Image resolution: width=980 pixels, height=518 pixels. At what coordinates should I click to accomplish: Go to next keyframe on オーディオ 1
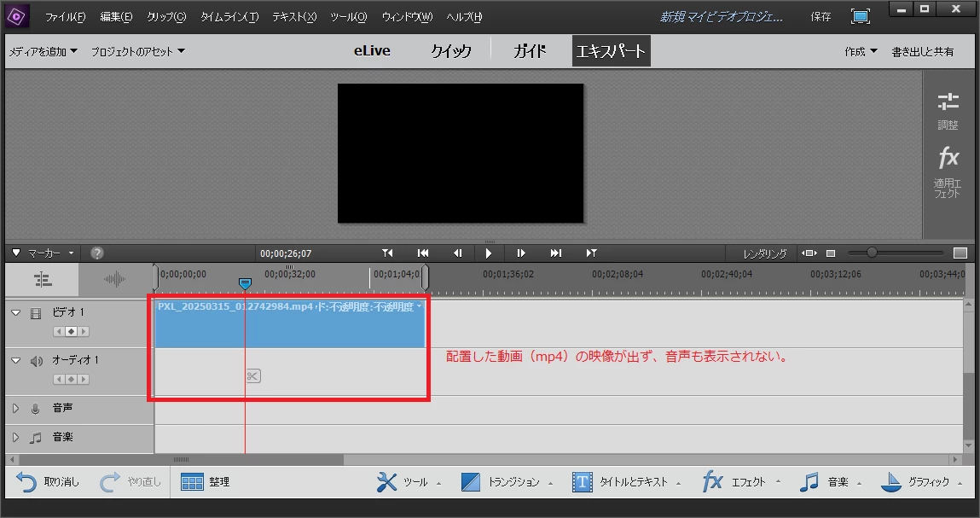pyautogui.click(x=84, y=379)
